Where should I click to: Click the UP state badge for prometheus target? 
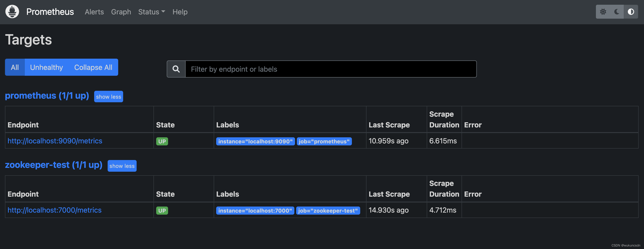coord(162,141)
